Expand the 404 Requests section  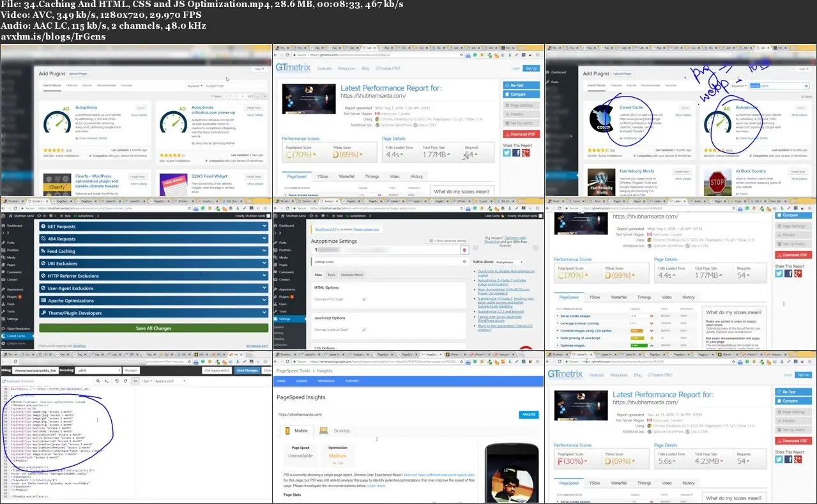[x=154, y=239]
